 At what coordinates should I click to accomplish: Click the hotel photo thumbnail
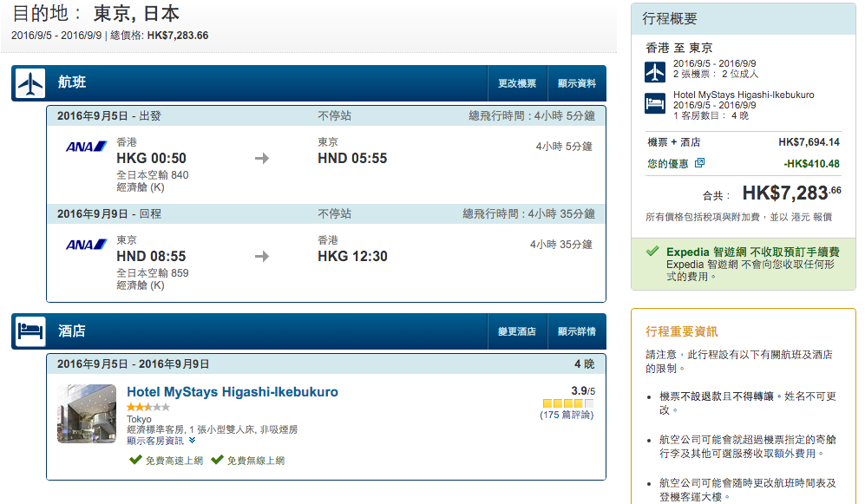tap(87, 414)
